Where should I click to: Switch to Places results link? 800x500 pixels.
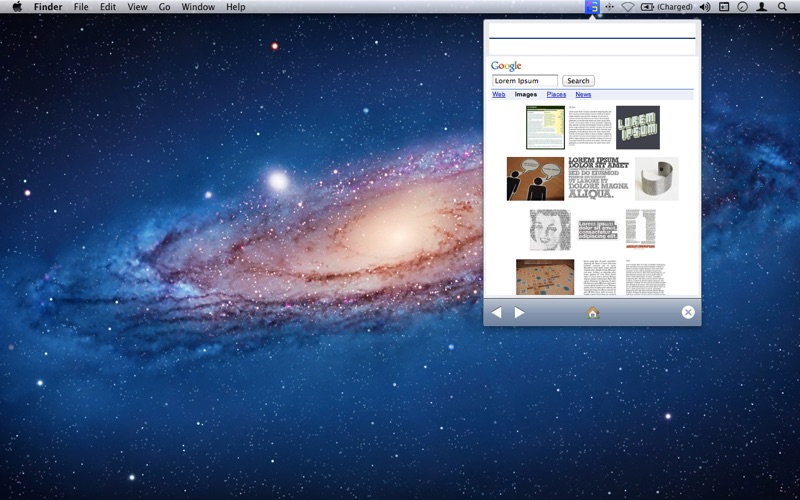coord(556,94)
